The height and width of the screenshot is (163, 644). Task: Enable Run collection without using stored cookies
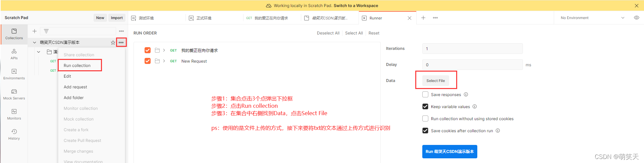pyautogui.click(x=425, y=118)
